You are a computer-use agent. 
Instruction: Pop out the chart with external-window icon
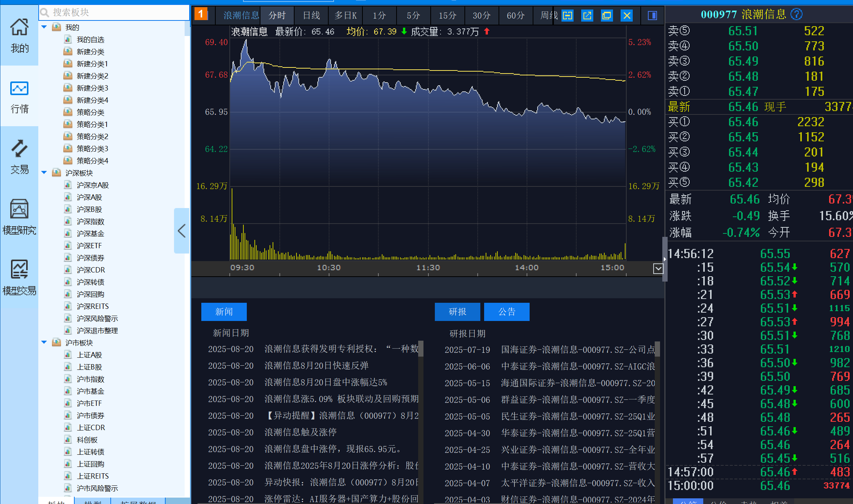pos(587,16)
